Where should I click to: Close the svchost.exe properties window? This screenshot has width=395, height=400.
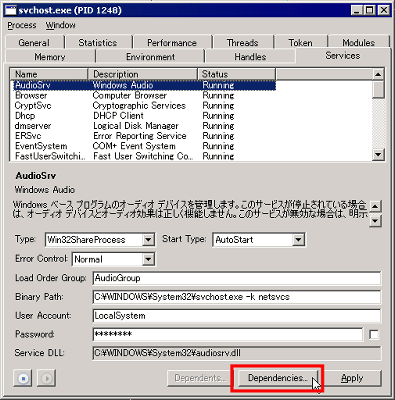[384, 10]
